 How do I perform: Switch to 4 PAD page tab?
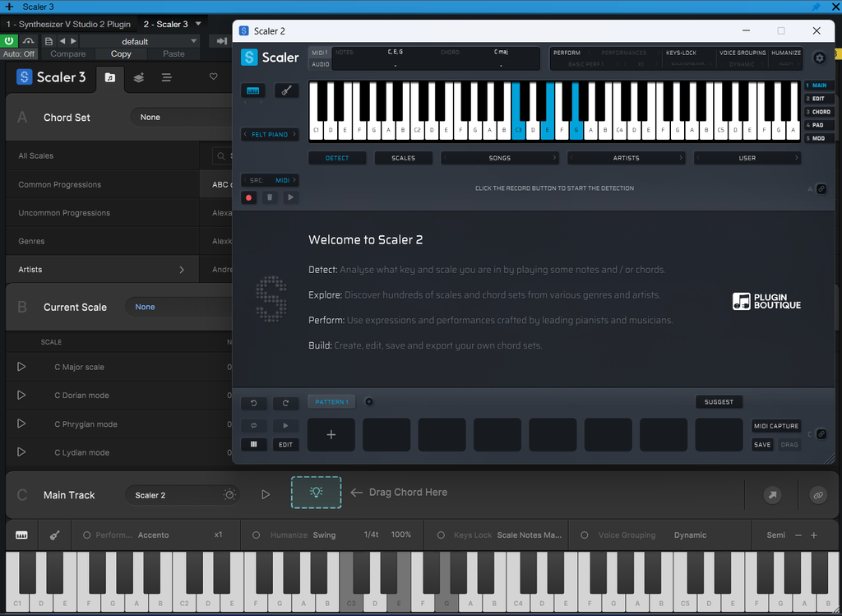(819, 125)
